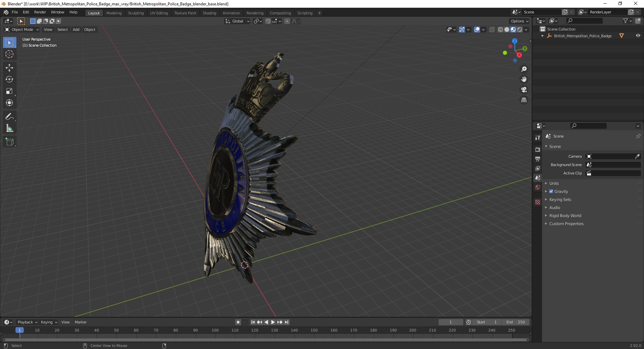Open View Layer properties tab
Viewport: 644px width, 349px height.
click(x=538, y=168)
